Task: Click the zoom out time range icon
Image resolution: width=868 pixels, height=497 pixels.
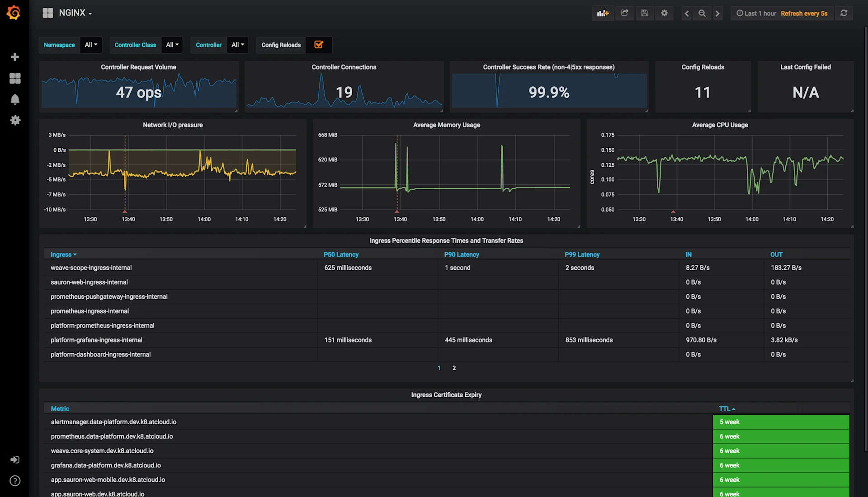Action: coord(702,14)
